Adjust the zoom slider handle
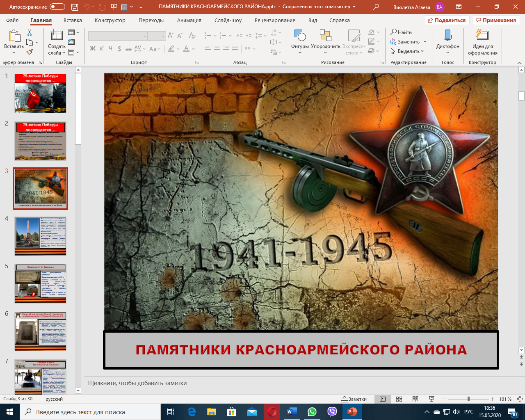The width and height of the screenshot is (525, 420). click(x=468, y=399)
